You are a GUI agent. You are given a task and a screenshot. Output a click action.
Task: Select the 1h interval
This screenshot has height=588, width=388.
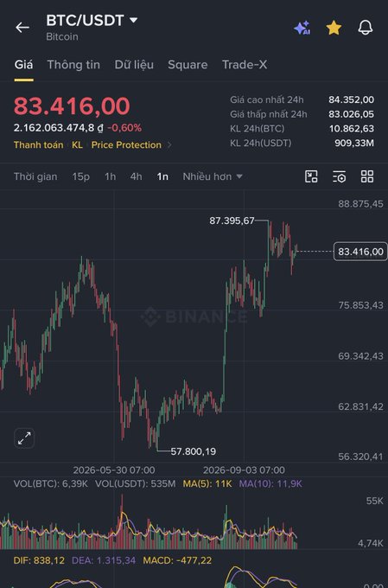pos(111,176)
